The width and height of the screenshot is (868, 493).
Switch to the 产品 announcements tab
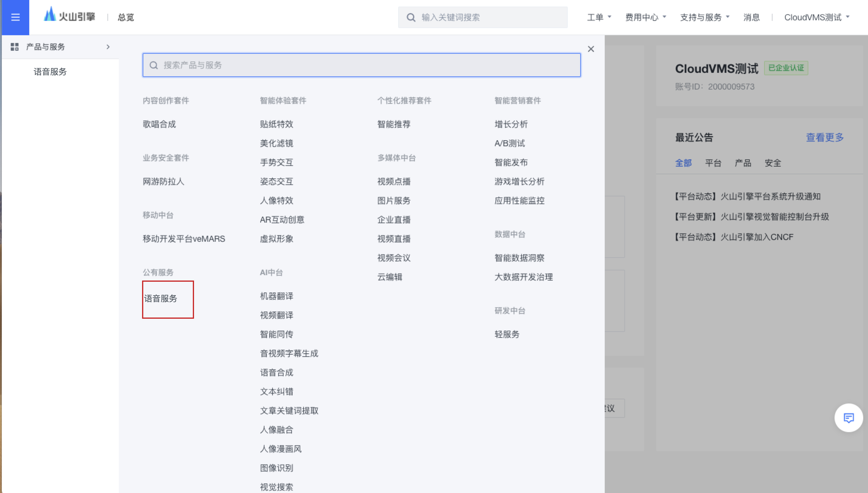coord(743,163)
